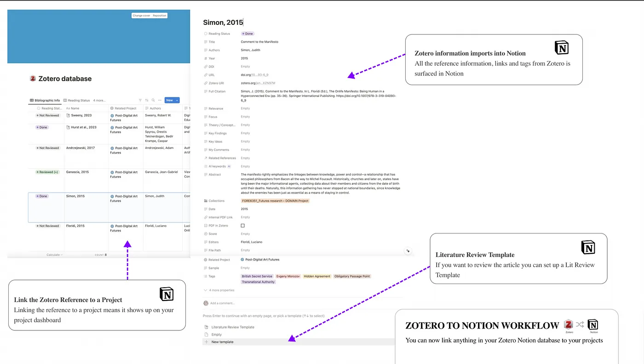Click the Collections folder property icon
This screenshot has width=644, height=364.
pyautogui.click(x=206, y=201)
